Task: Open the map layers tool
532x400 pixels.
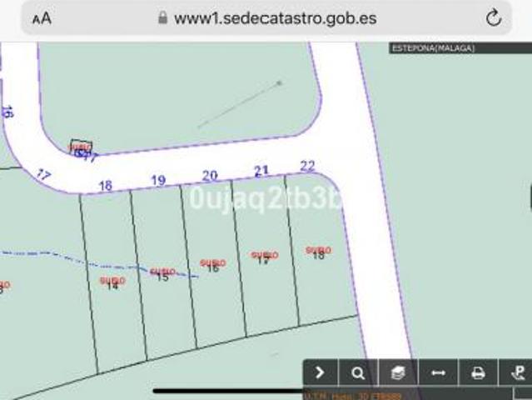Action: pyautogui.click(x=398, y=372)
